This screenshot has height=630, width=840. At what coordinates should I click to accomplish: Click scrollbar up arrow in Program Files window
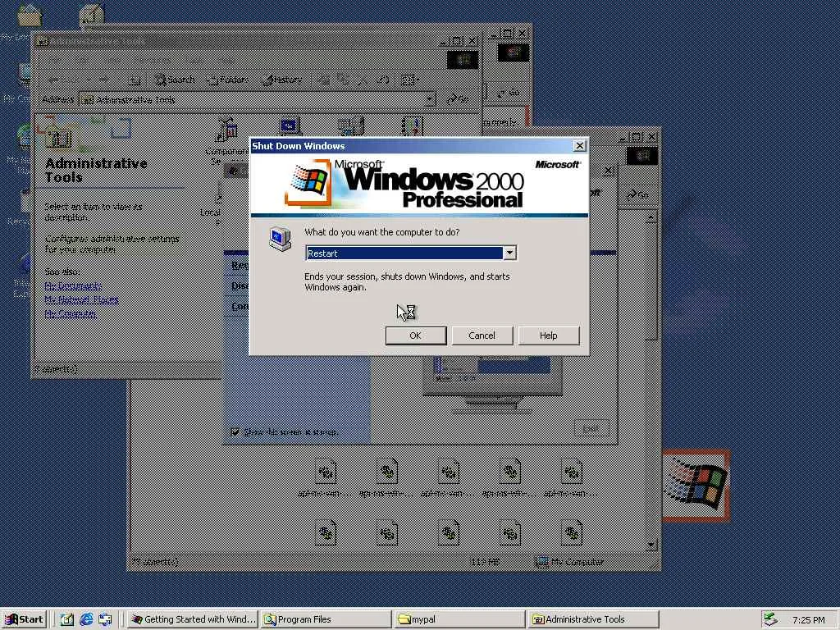pos(651,217)
